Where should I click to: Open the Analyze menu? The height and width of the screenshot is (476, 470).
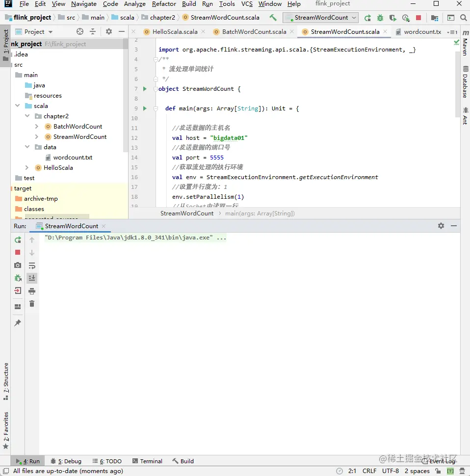point(135,4)
